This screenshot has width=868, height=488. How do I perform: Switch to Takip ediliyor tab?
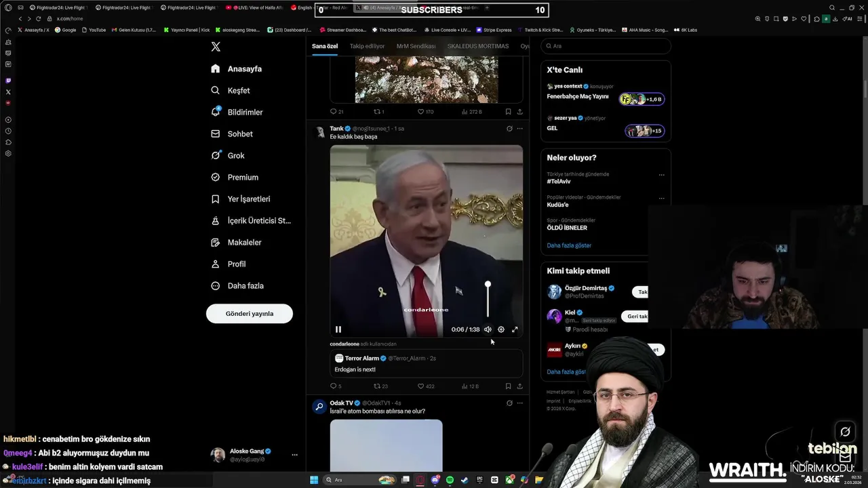click(x=367, y=46)
